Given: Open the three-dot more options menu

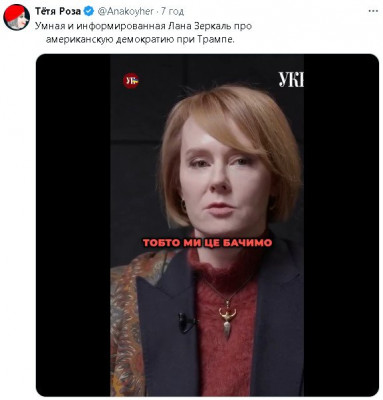Looking at the screenshot, I should (x=373, y=11).
